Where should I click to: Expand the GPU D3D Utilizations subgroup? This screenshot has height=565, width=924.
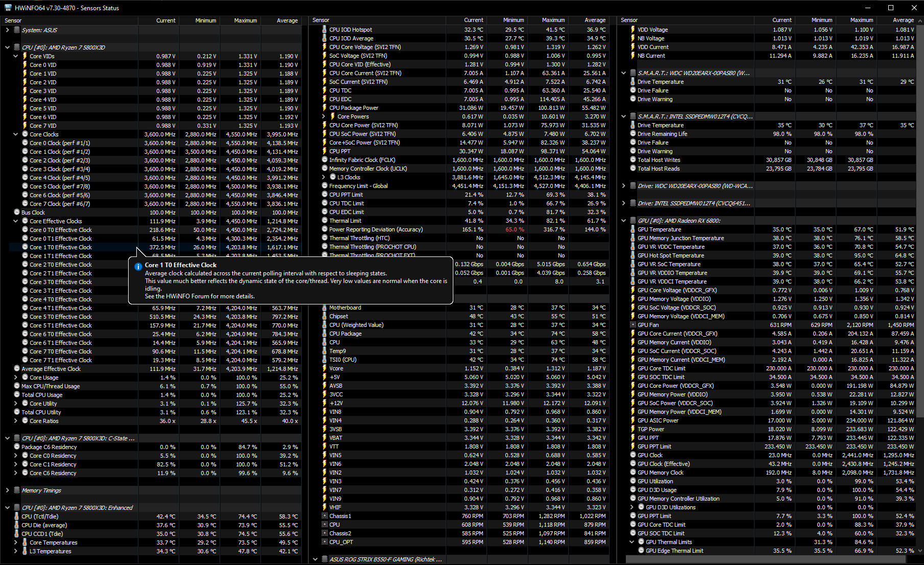coord(632,507)
